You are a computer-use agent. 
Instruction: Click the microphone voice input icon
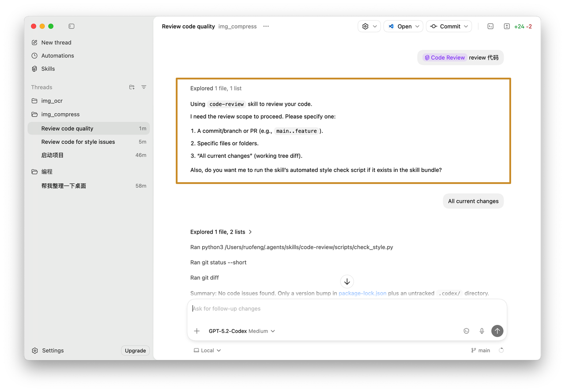point(482,331)
